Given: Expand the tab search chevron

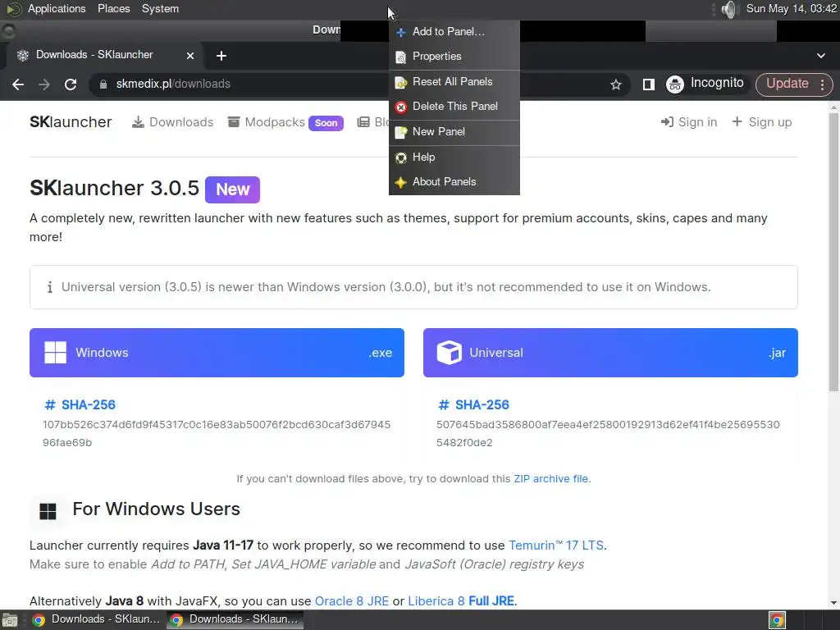Looking at the screenshot, I should coord(820,56).
